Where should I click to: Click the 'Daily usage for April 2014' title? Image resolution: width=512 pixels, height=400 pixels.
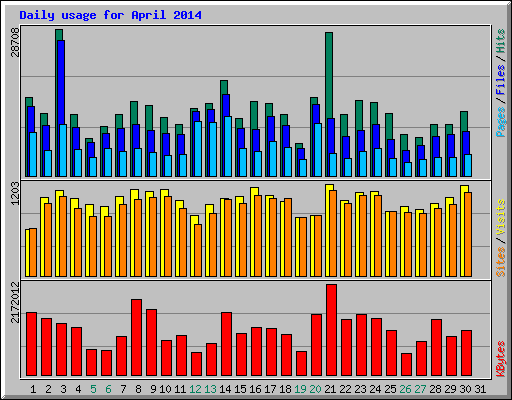tap(110, 15)
